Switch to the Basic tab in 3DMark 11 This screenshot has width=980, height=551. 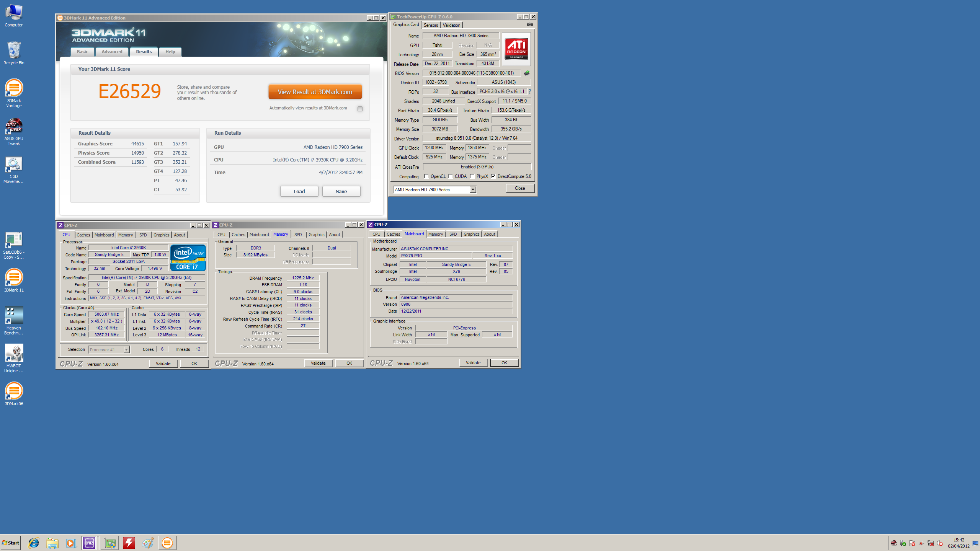tap(82, 52)
